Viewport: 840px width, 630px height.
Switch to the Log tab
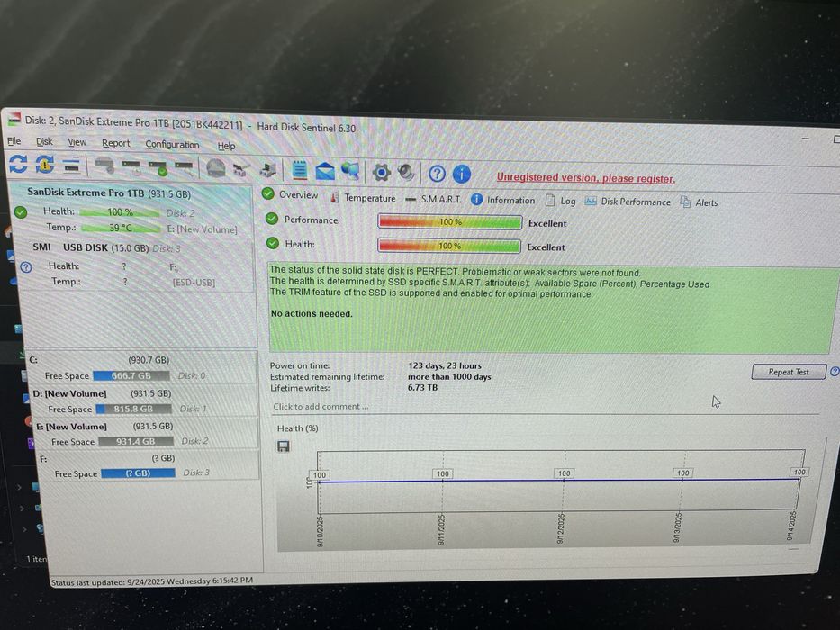pyautogui.click(x=560, y=201)
